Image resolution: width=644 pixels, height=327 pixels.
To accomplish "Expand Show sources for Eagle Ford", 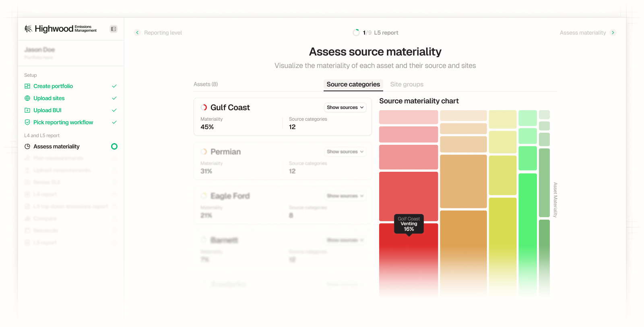I will click(x=345, y=196).
